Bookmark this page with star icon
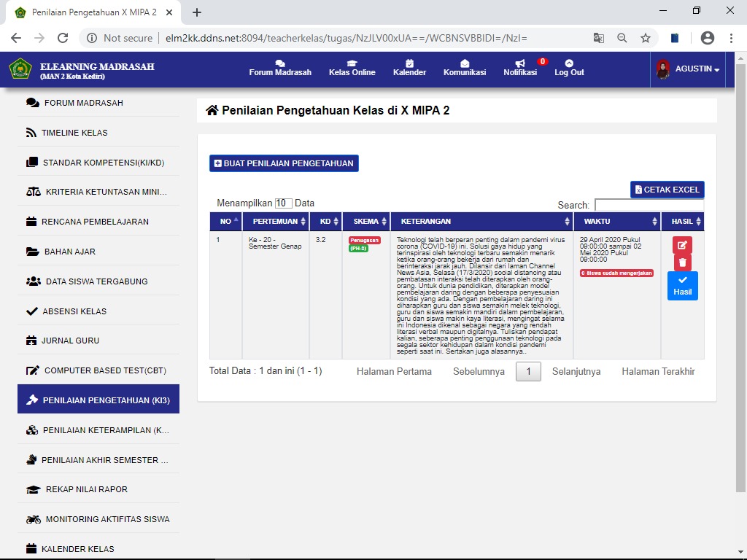 (645, 38)
